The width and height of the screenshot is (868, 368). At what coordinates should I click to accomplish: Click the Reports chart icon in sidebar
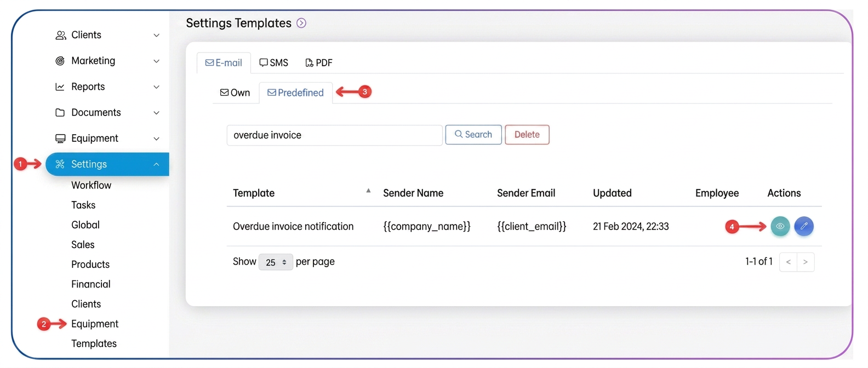[x=60, y=87]
